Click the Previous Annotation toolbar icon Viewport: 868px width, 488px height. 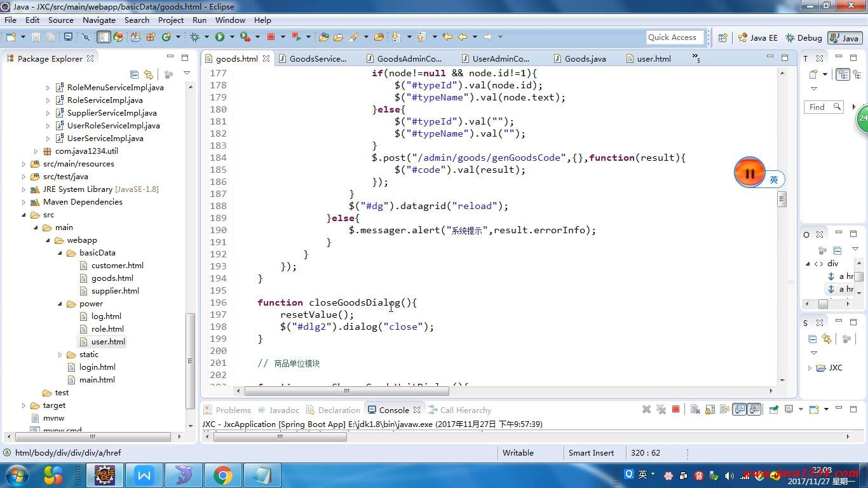click(x=421, y=37)
